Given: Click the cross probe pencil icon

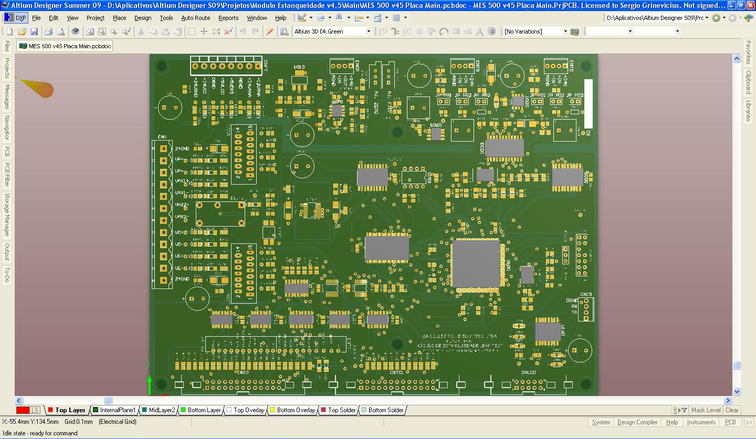Looking at the screenshot, I should point(270,31).
